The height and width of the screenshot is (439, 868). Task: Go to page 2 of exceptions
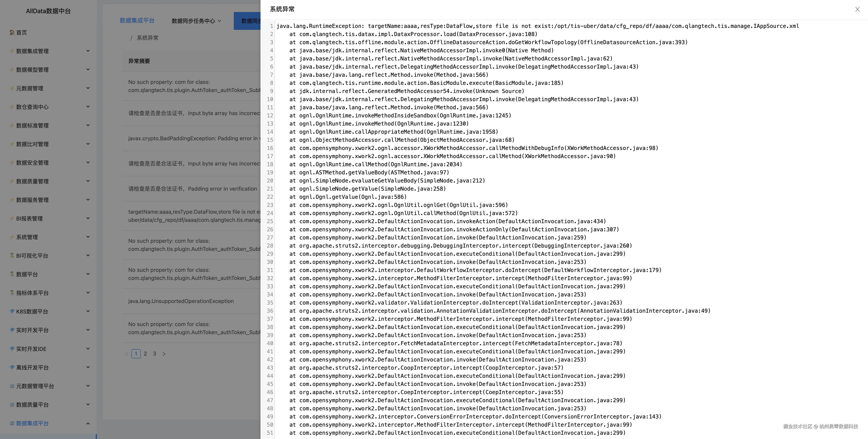pos(145,354)
